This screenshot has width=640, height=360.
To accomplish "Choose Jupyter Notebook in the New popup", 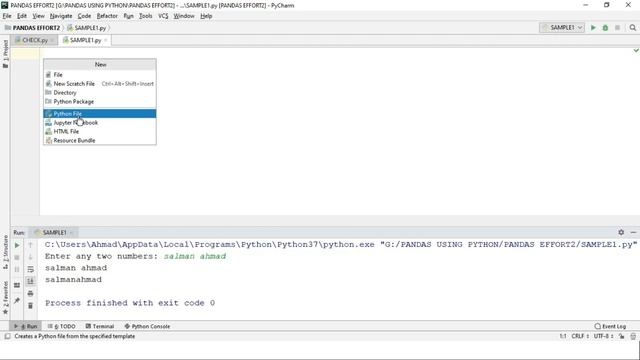I will [100, 122].
